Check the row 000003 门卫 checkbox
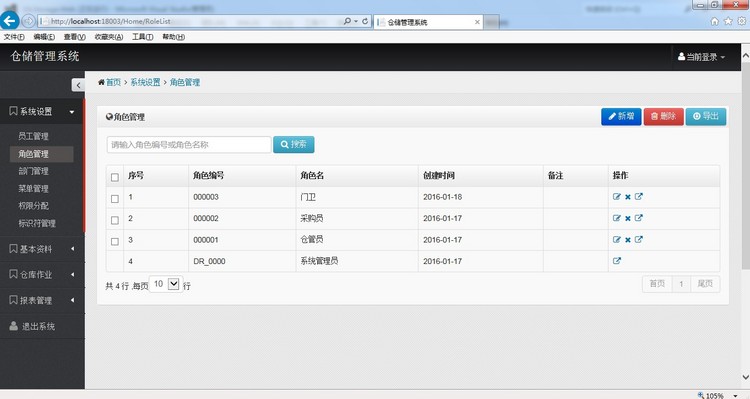Viewport: 750px width, 399px height. coord(115,199)
